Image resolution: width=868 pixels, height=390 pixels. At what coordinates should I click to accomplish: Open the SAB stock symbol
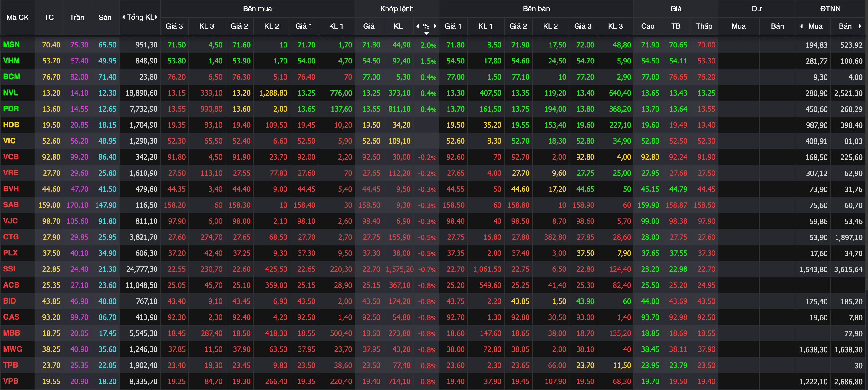11,205
